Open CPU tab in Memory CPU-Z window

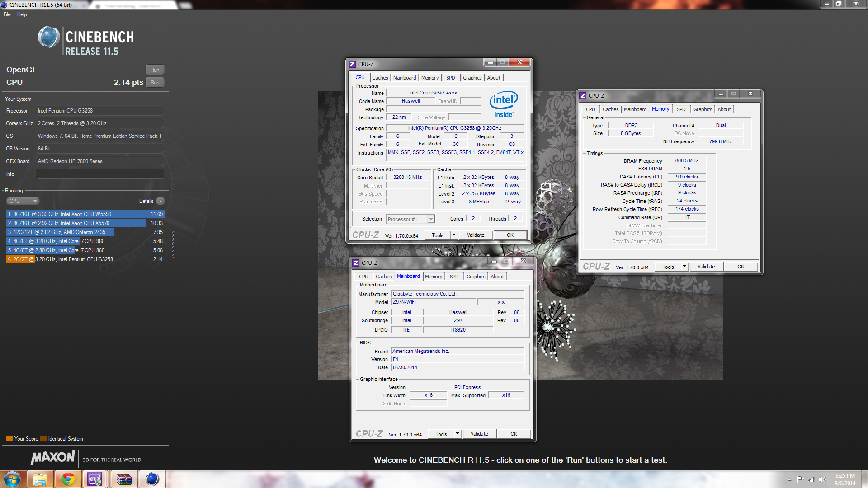click(590, 109)
